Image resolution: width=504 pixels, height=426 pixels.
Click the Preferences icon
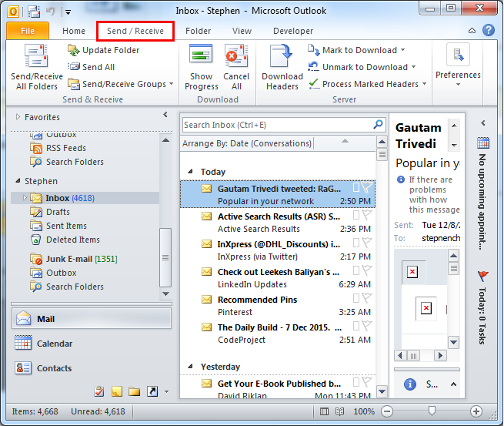458,54
